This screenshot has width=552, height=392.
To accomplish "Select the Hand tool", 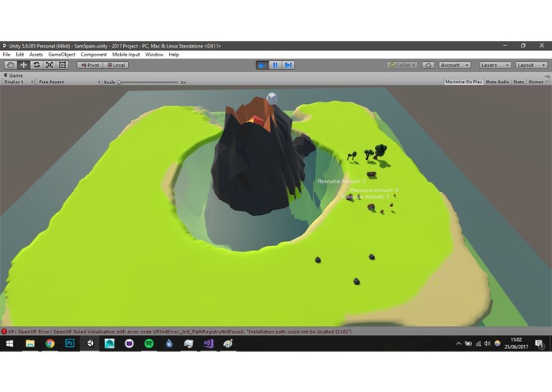I will (10, 65).
